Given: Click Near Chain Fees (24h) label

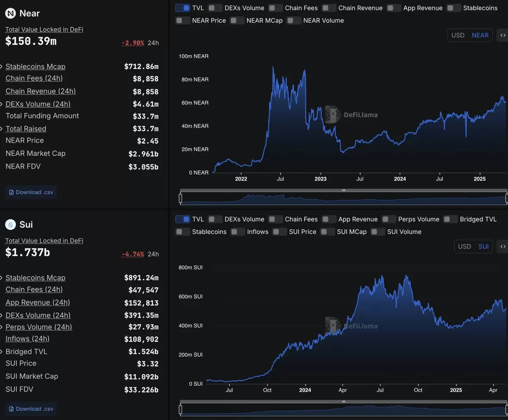Looking at the screenshot, I should [34, 78].
